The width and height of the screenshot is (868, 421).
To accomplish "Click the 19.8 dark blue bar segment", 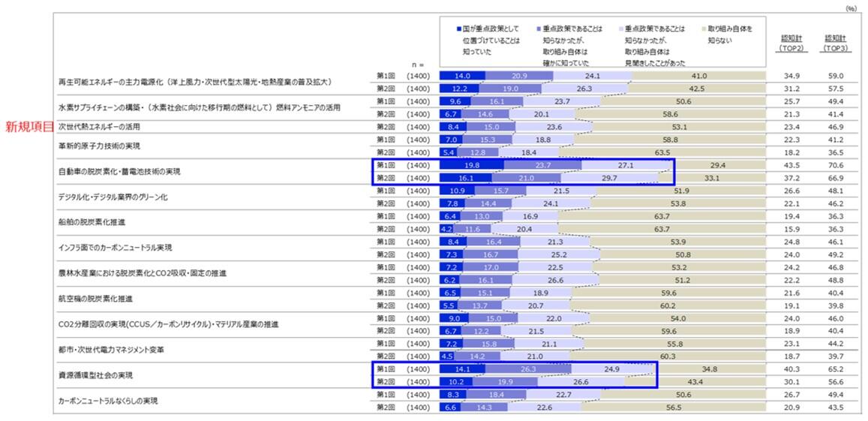I will click(472, 165).
